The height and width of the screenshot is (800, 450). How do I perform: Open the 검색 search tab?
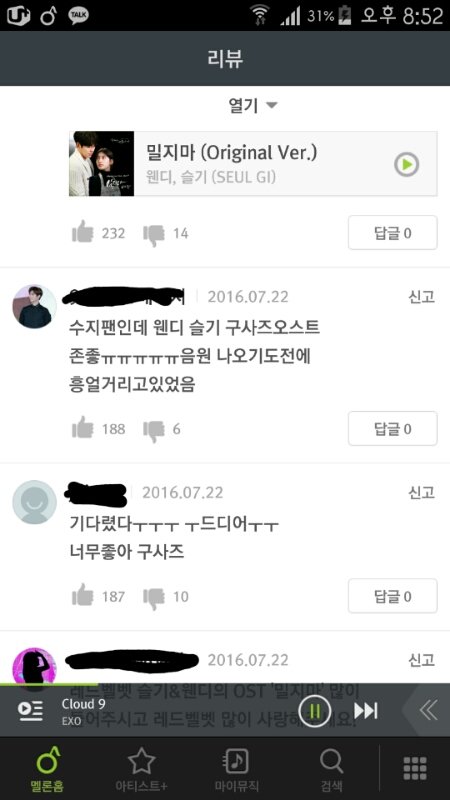click(332, 768)
